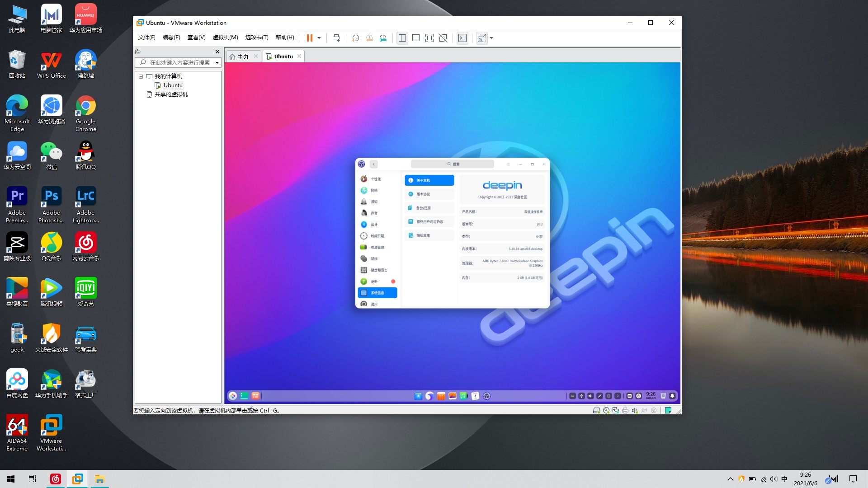868x488 pixels.
Task: Select 系统信息 in deepin sidebar
Action: click(x=377, y=293)
